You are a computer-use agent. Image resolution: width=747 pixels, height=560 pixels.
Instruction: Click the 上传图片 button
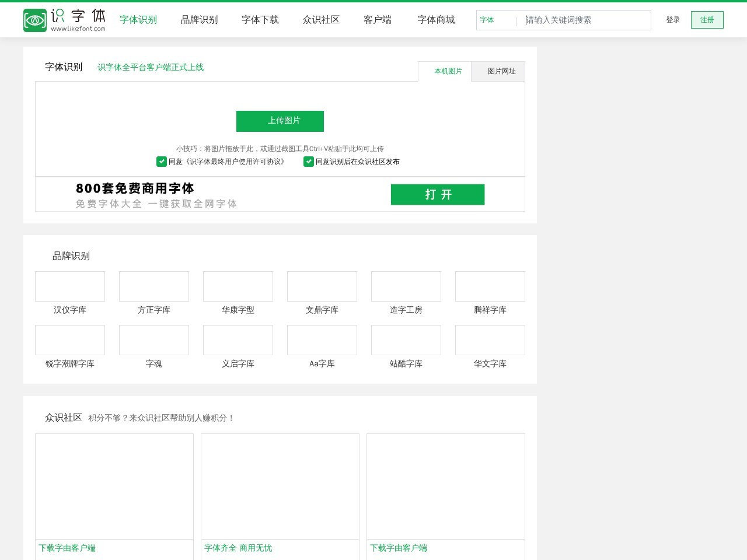tap(280, 121)
